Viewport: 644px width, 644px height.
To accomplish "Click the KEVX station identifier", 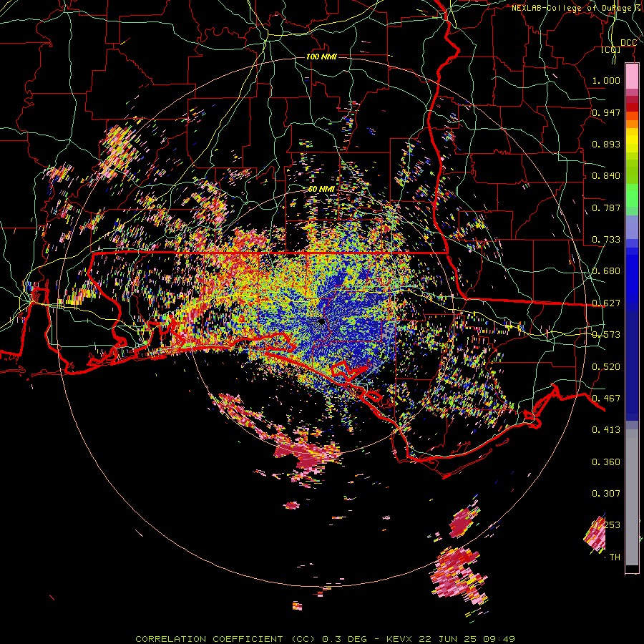I will point(399,639).
